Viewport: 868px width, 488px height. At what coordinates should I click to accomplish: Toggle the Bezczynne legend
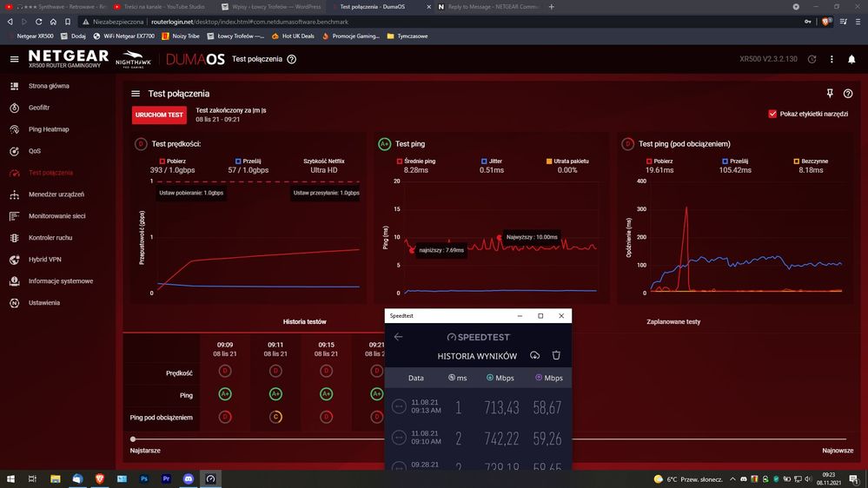(x=811, y=161)
